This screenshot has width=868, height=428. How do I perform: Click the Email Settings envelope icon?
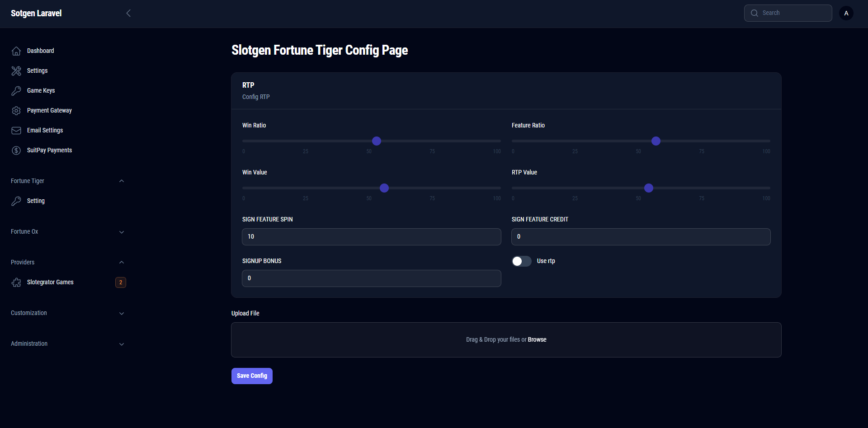[x=16, y=131]
